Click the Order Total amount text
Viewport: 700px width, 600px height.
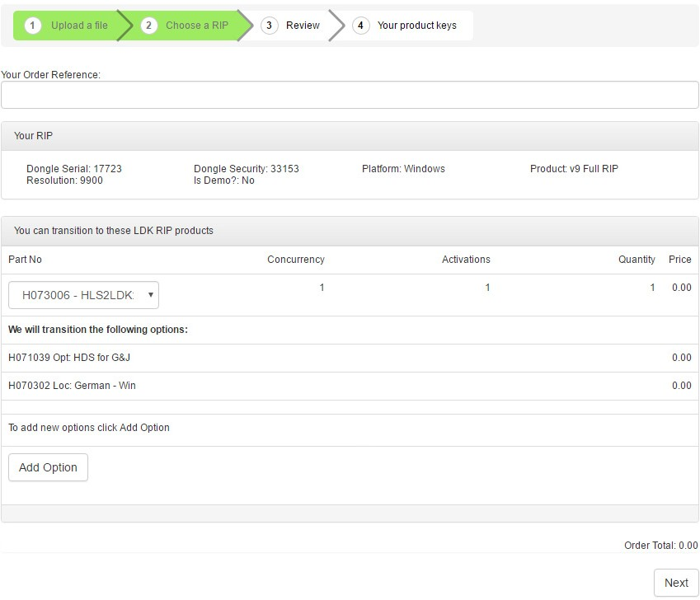click(x=660, y=546)
